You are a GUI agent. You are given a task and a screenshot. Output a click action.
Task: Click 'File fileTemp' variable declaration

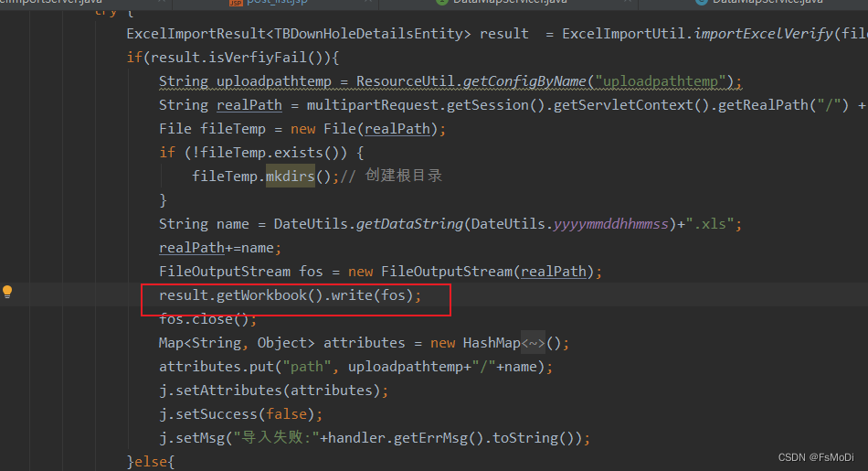click(213, 129)
